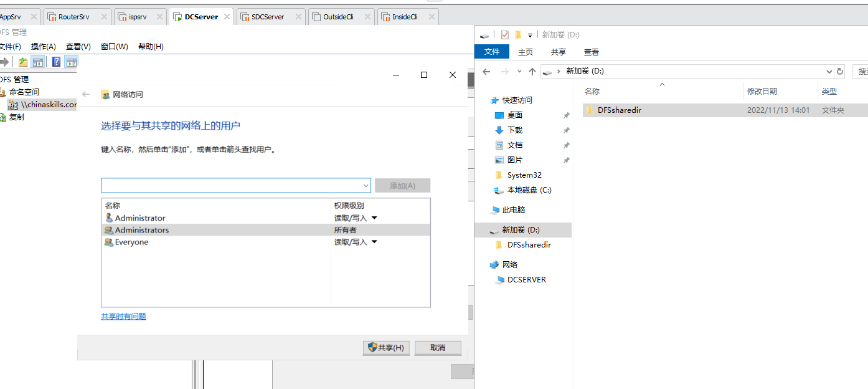Click the Administrator user icon in list

point(109,218)
